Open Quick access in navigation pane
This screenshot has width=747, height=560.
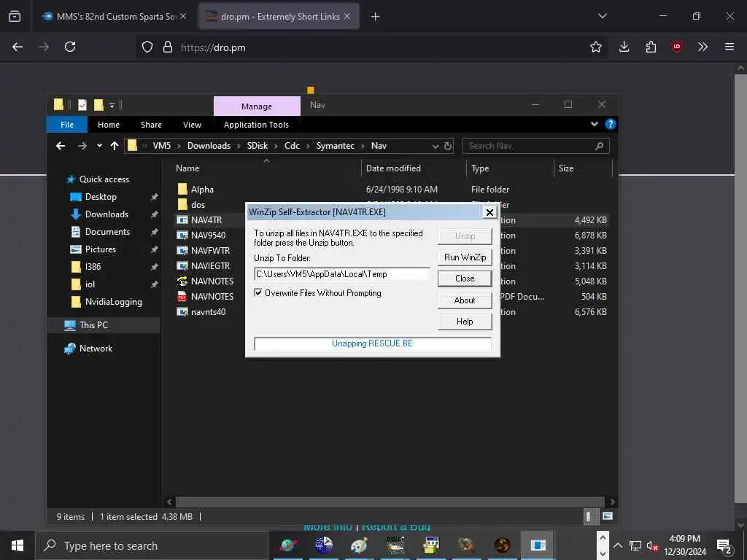(104, 179)
